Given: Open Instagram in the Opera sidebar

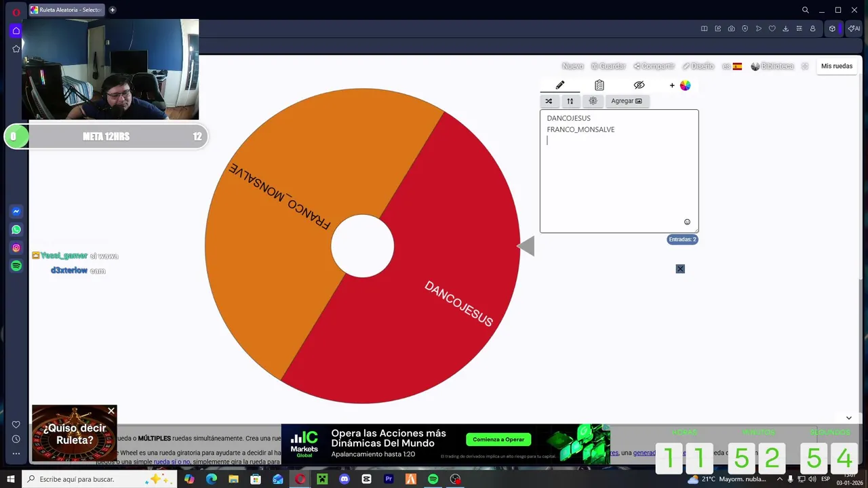Looking at the screenshot, I should click(x=16, y=248).
